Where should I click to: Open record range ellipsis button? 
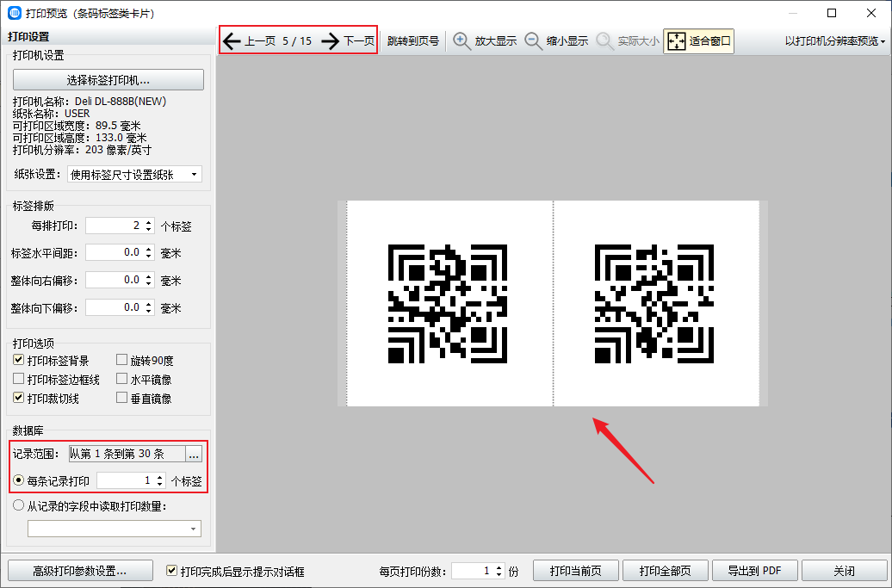click(194, 453)
